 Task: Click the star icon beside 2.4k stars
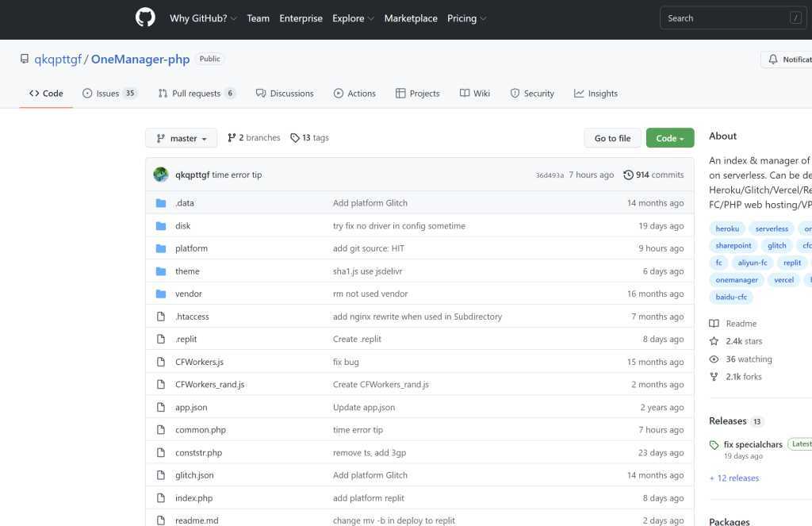[714, 341]
